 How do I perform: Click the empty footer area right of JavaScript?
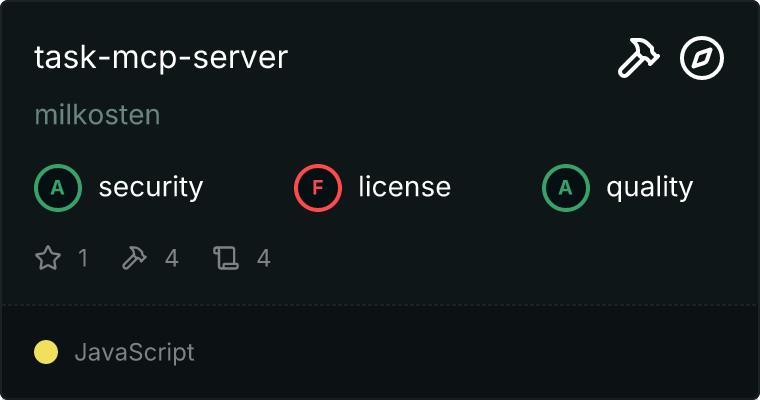click(x=480, y=352)
